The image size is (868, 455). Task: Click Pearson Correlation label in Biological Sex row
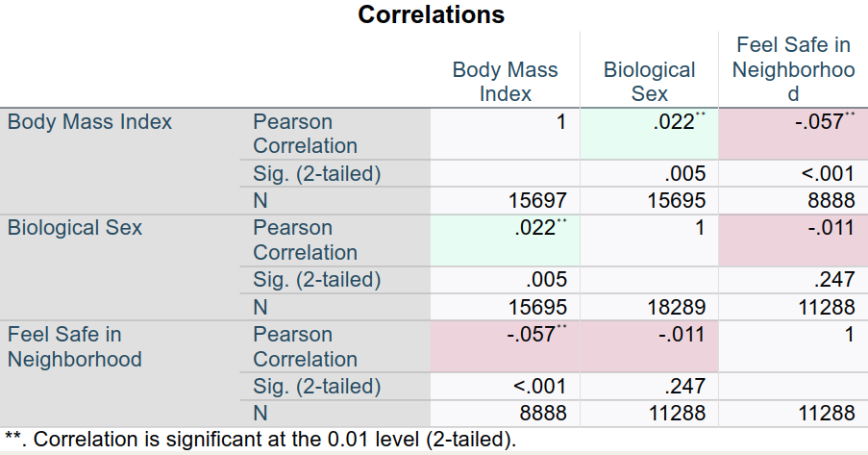tap(305, 240)
